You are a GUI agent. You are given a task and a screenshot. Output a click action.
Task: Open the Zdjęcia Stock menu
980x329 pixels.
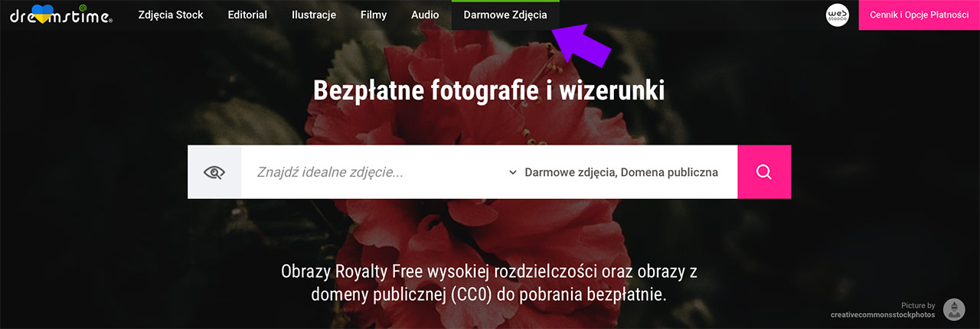(x=171, y=15)
